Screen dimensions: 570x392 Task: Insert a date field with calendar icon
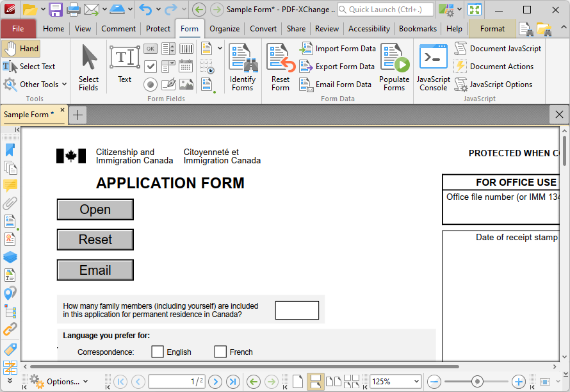point(186,67)
